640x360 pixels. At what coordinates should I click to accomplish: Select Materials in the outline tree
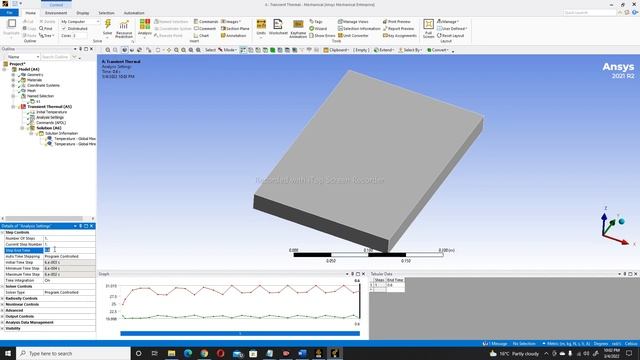tap(34, 80)
